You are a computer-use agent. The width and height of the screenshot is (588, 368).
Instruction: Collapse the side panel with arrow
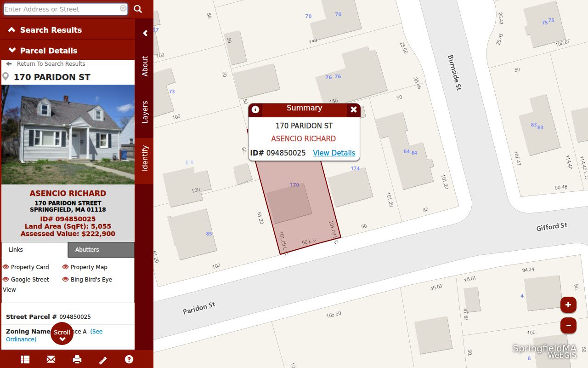[x=145, y=33]
